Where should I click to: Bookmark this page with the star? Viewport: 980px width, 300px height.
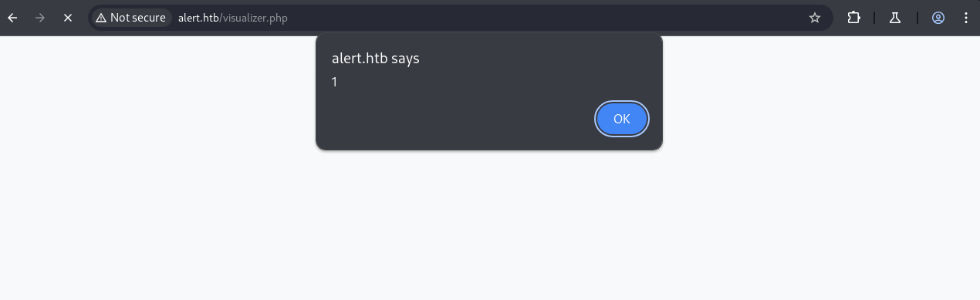point(815,17)
